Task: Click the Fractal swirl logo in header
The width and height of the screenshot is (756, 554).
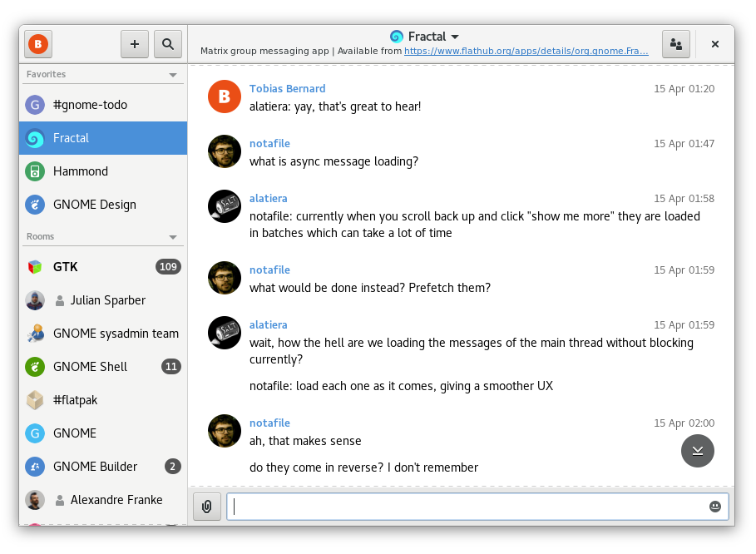Action: point(397,36)
